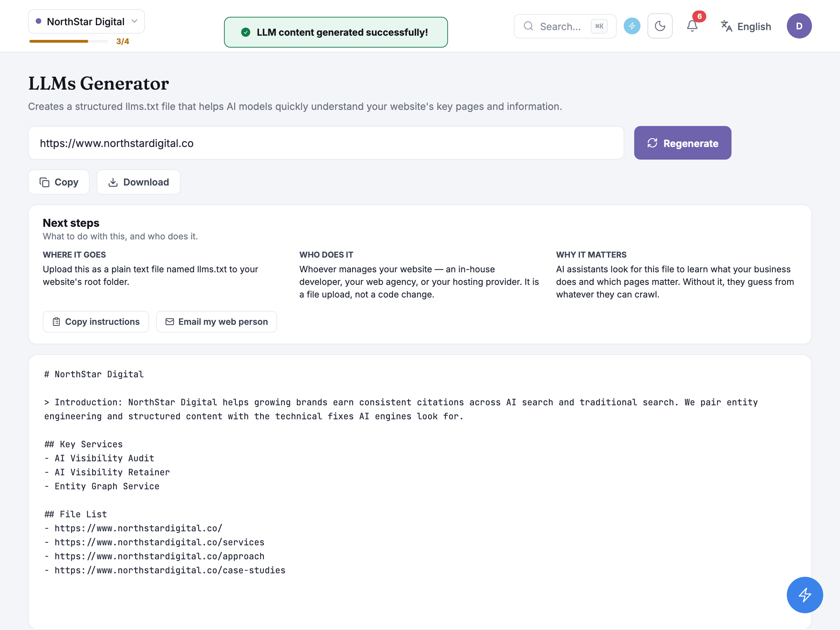Click the northstardigital.co/approach URL line

coord(154,556)
